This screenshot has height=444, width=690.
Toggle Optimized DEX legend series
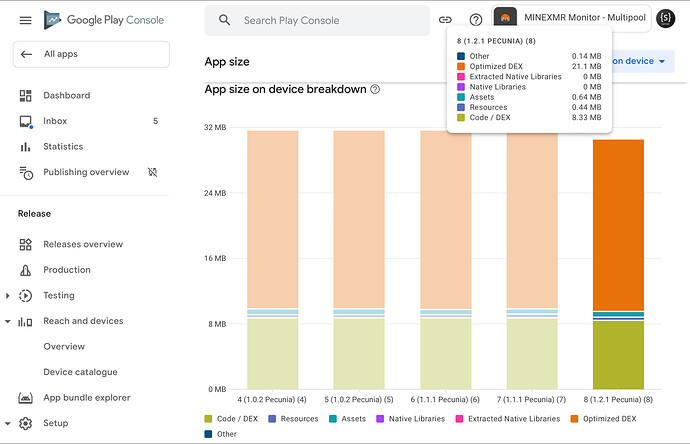(x=603, y=419)
